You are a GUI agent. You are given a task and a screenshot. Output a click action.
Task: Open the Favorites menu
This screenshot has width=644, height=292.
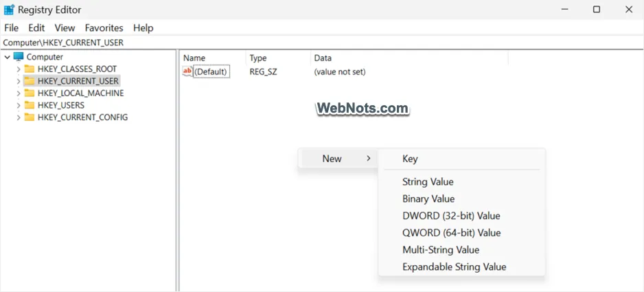pos(104,28)
